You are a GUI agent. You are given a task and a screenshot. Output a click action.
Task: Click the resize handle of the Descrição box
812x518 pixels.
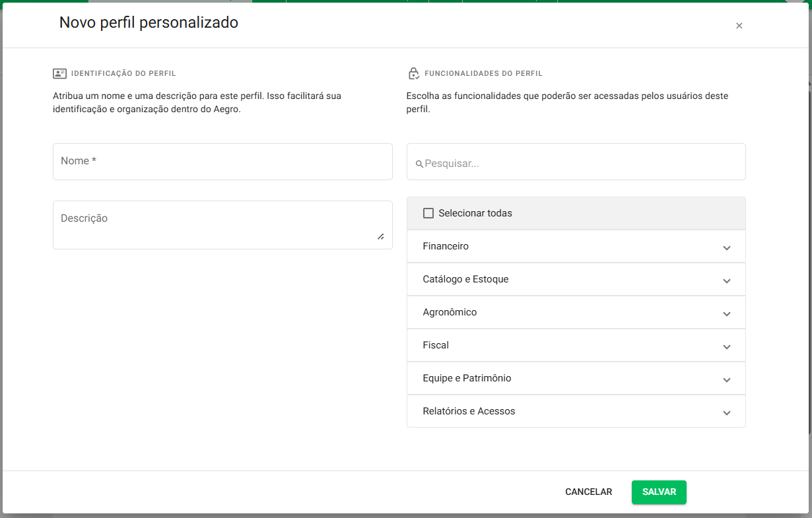380,236
